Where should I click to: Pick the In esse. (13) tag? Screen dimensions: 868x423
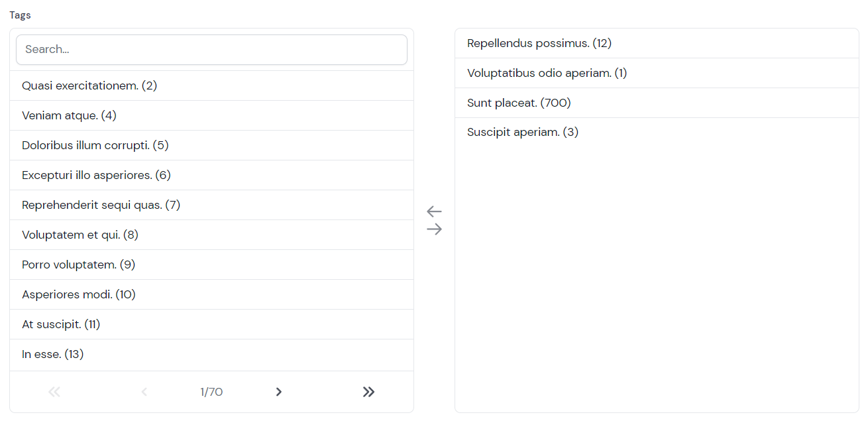click(x=53, y=354)
